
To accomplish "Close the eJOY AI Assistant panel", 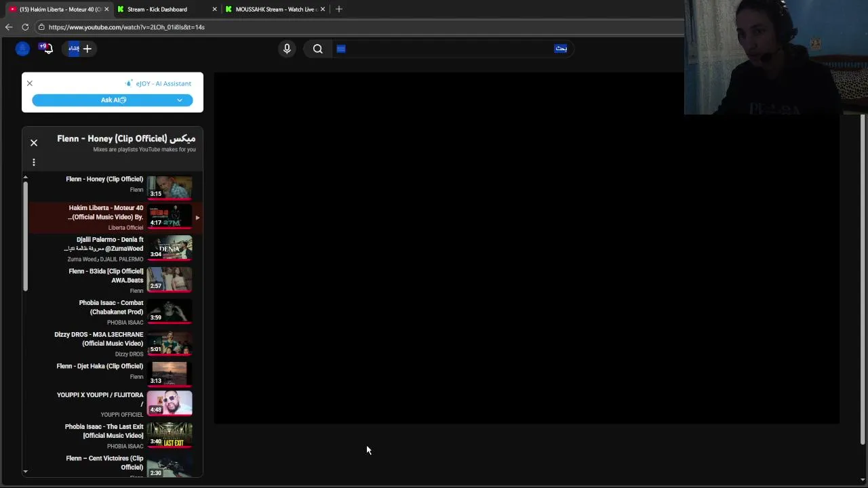I will [30, 83].
